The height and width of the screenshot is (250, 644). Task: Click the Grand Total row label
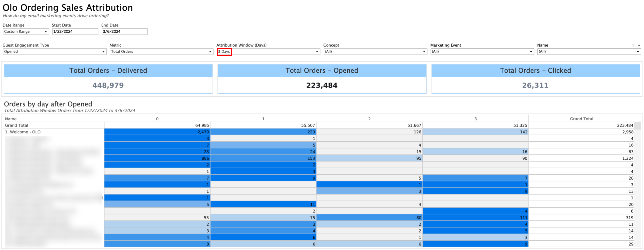17,125
